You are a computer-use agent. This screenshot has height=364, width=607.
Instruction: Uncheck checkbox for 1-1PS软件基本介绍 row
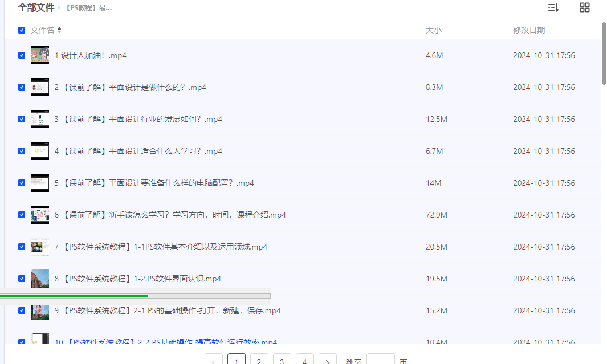pyautogui.click(x=22, y=247)
